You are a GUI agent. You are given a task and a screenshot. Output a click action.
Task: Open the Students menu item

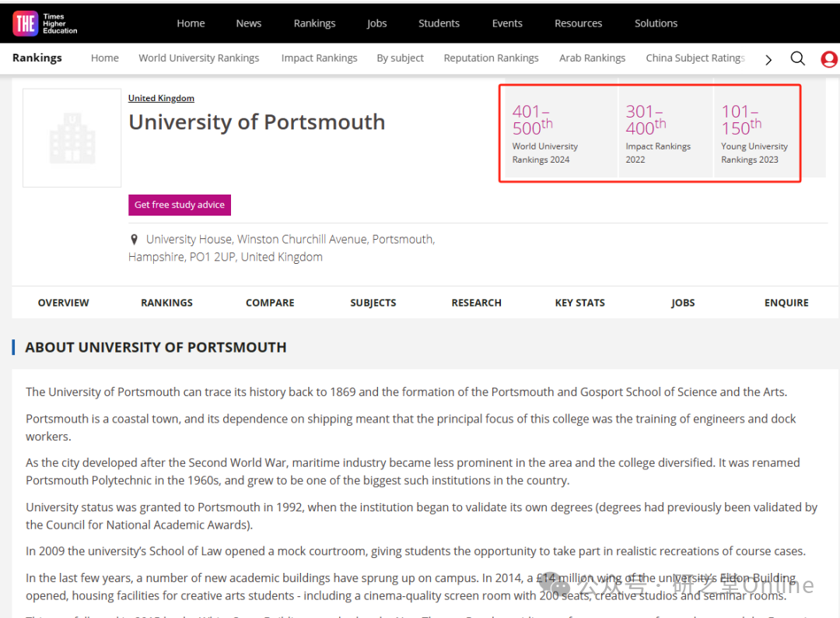439,23
